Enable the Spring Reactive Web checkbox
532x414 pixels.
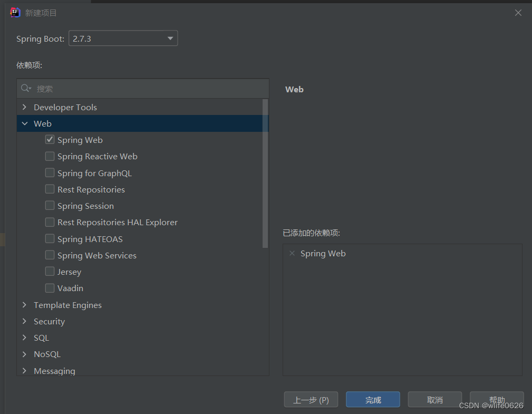50,156
